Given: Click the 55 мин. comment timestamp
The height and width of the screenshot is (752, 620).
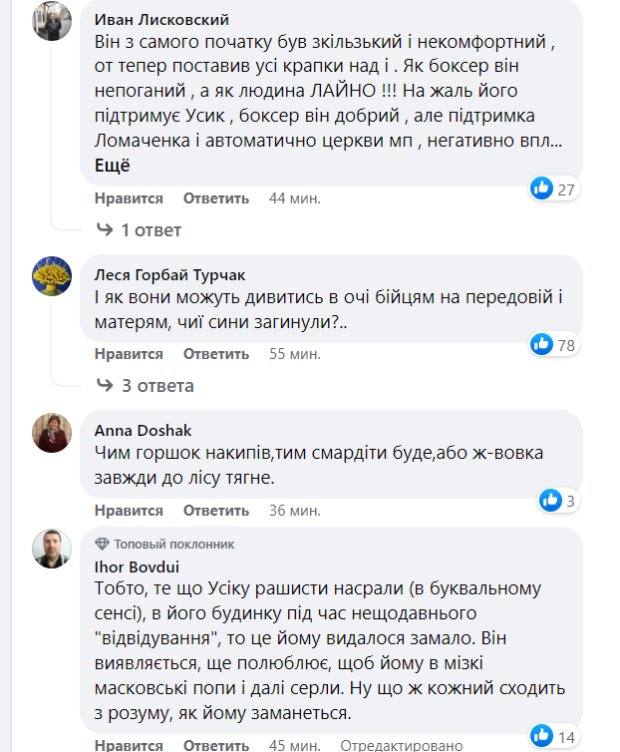Looking at the screenshot, I should click(x=294, y=354).
